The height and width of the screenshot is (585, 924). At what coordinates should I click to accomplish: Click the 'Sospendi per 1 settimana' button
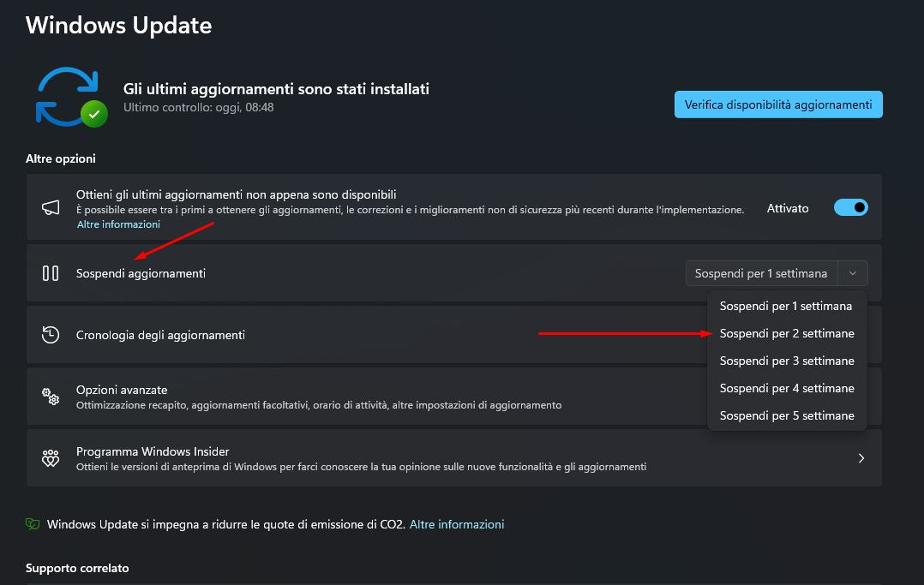[x=760, y=273]
